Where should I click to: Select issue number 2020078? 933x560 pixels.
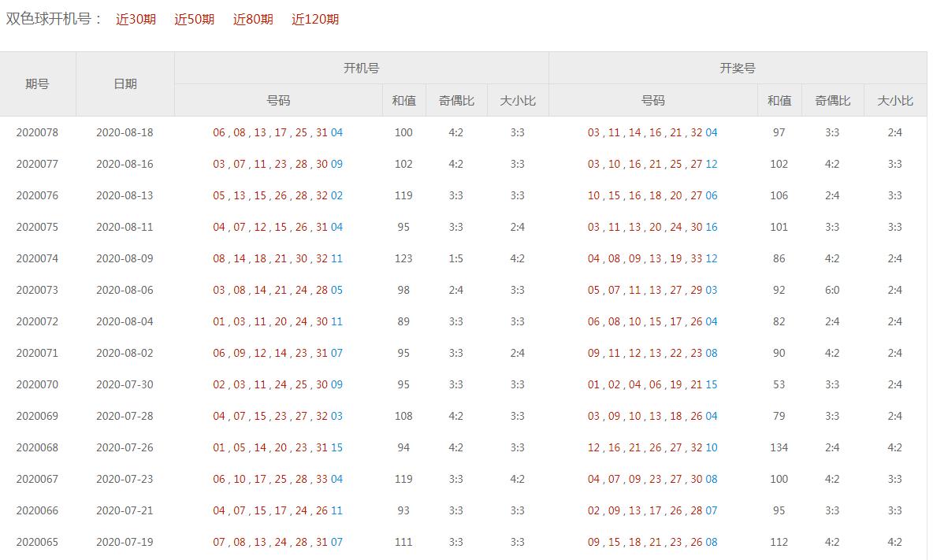pyautogui.click(x=37, y=132)
